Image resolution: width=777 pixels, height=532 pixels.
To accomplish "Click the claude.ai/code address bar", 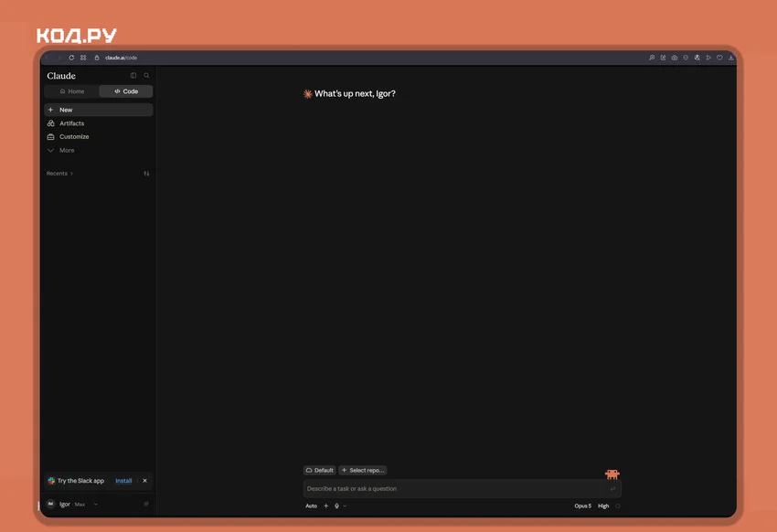I will [121, 58].
